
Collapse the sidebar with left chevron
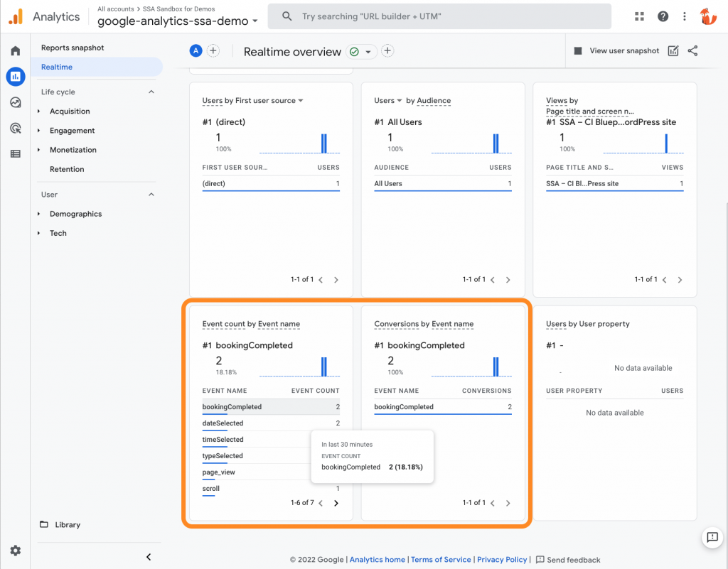pyautogui.click(x=149, y=557)
